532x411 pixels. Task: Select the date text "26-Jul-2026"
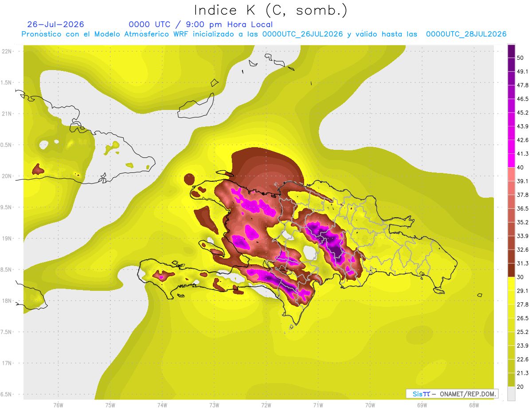[x=55, y=24]
